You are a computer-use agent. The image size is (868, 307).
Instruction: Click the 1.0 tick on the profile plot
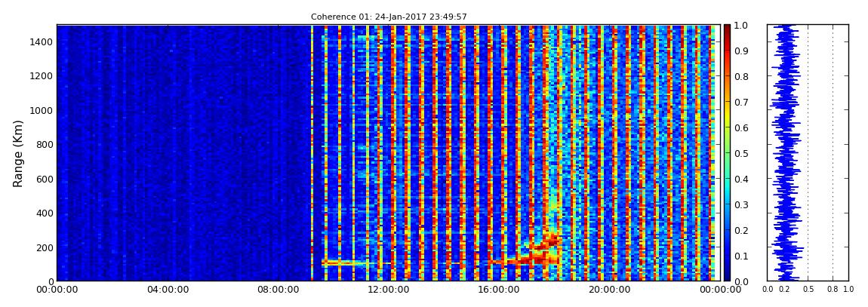pos(848,289)
